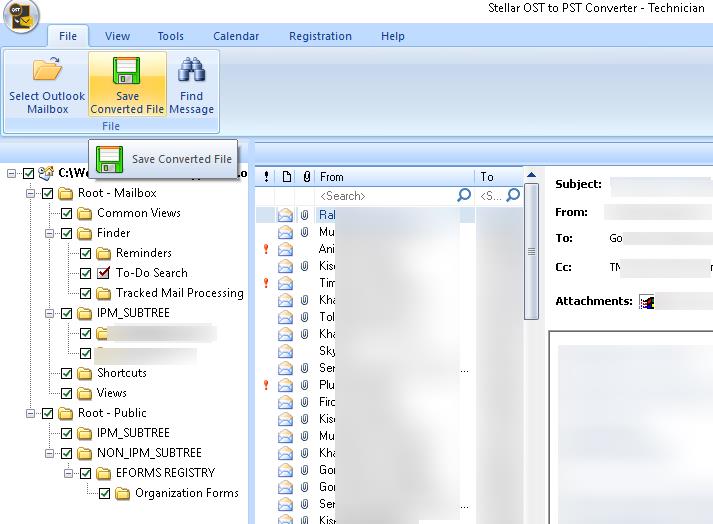Collapse the IPM_SUBTREE node under Mailbox
The image size is (713, 524).
(50, 313)
